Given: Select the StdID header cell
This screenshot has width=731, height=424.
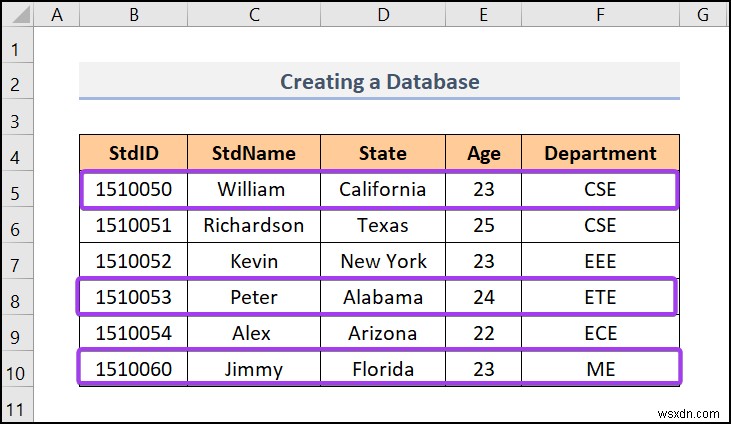Looking at the screenshot, I should click(x=133, y=153).
